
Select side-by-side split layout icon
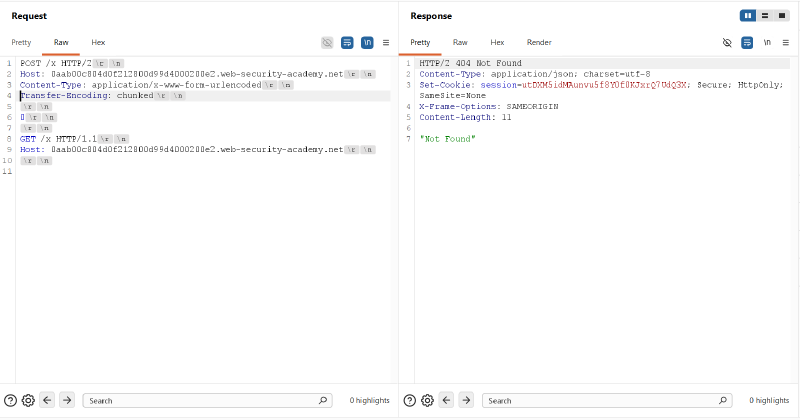click(748, 16)
